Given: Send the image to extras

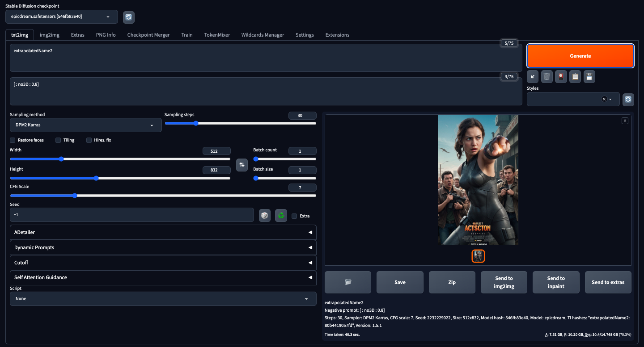Looking at the screenshot, I should click(x=608, y=282).
